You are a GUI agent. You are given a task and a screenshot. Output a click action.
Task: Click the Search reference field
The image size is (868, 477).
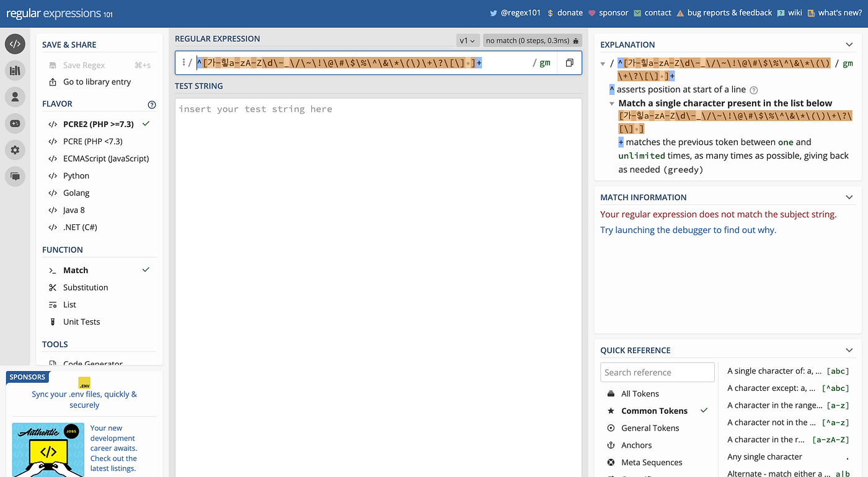(657, 372)
